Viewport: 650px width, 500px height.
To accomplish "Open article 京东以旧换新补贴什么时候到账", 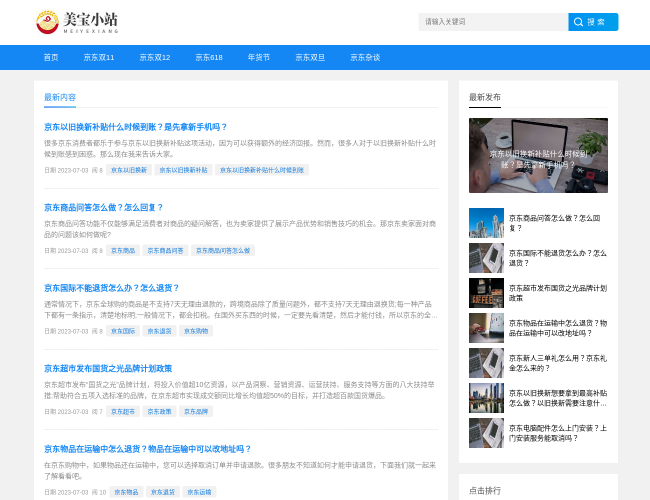I will 136,127.
